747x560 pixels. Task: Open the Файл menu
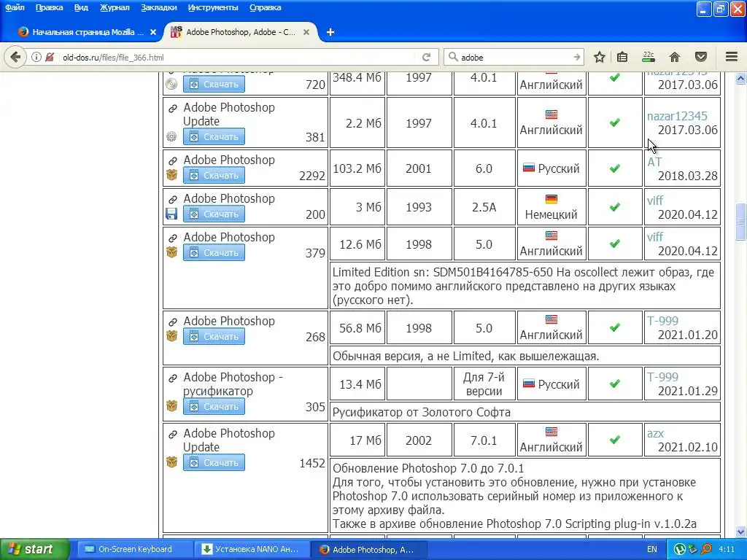click(x=15, y=7)
